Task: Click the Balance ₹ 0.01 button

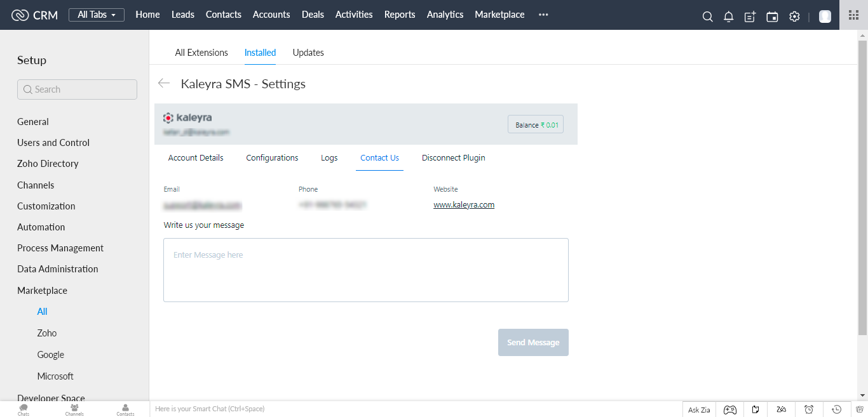Action: click(x=536, y=124)
